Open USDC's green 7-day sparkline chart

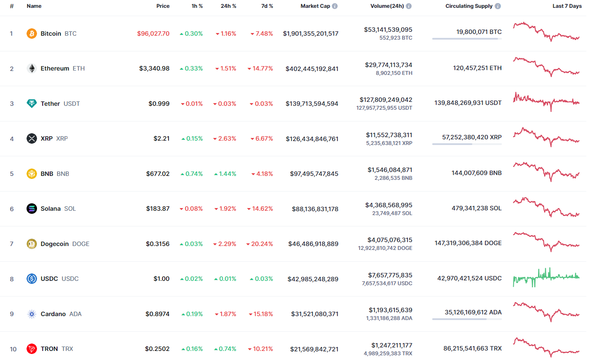click(546, 277)
